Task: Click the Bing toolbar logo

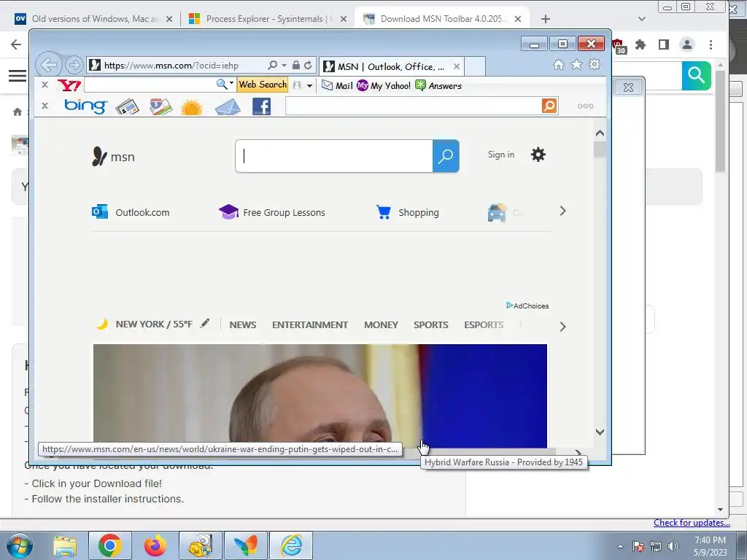Action: click(x=86, y=106)
